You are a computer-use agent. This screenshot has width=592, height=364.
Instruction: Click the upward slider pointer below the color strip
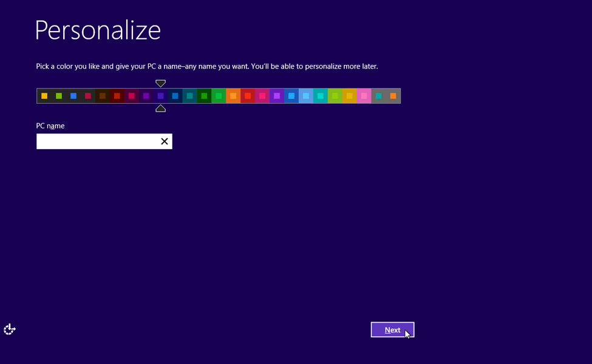160,109
